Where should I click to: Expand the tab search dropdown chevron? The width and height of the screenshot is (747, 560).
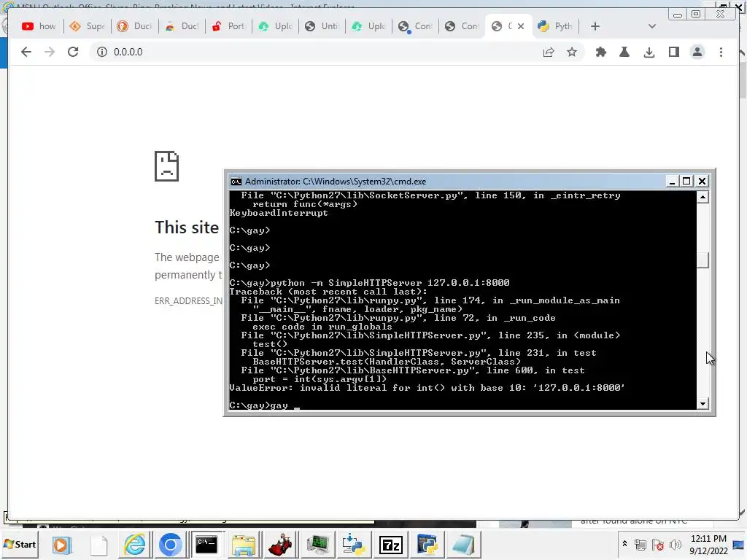click(651, 26)
